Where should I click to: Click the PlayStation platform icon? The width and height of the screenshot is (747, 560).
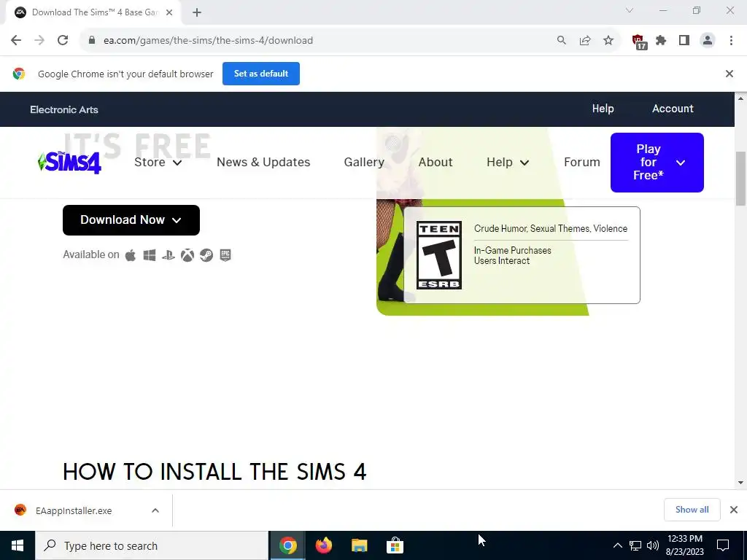click(169, 255)
